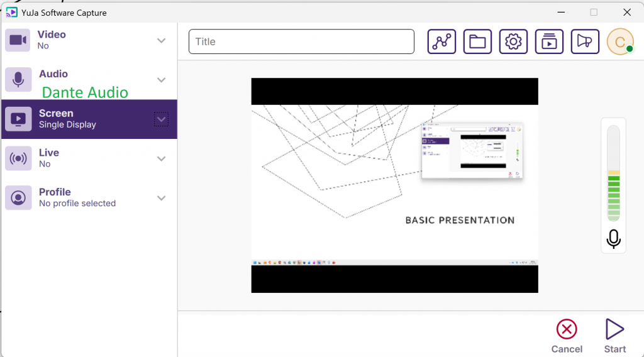This screenshot has height=357, width=644.
Task: Click the Video camera icon
Action: coord(18,40)
